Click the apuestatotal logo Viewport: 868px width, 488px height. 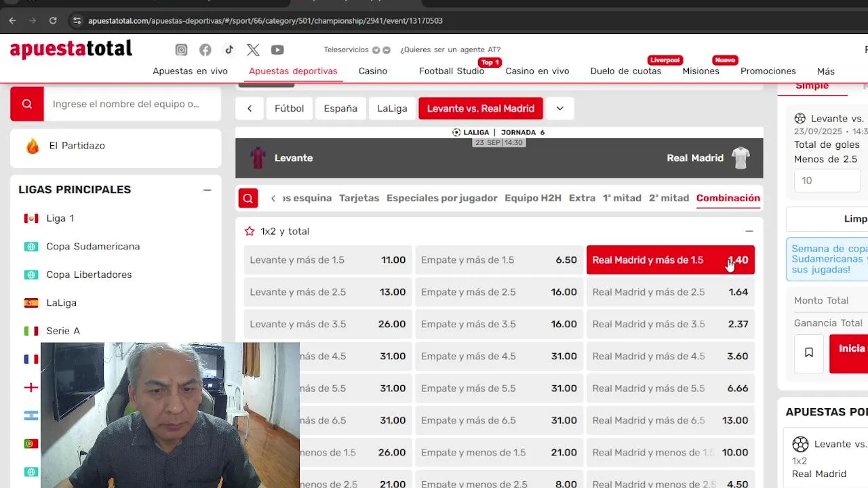tap(71, 49)
